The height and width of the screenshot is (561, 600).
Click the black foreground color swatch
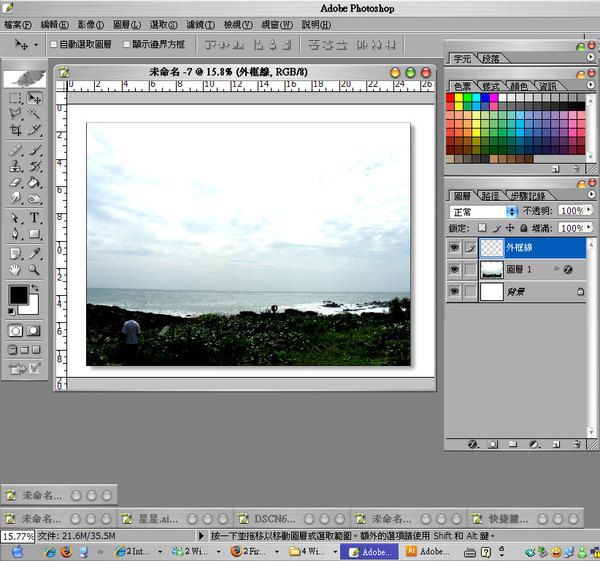point(17,294)
